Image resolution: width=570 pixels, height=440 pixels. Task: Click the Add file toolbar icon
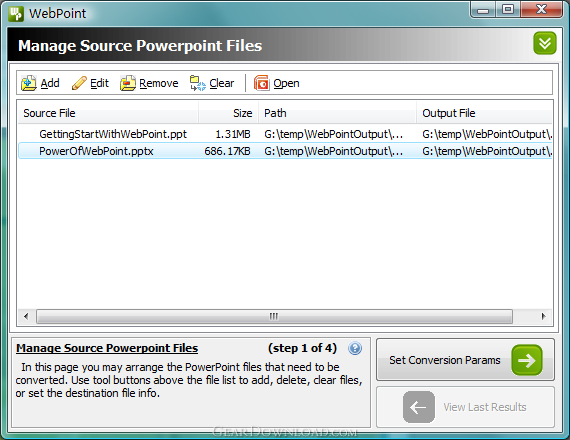click(x=28, y=83)
